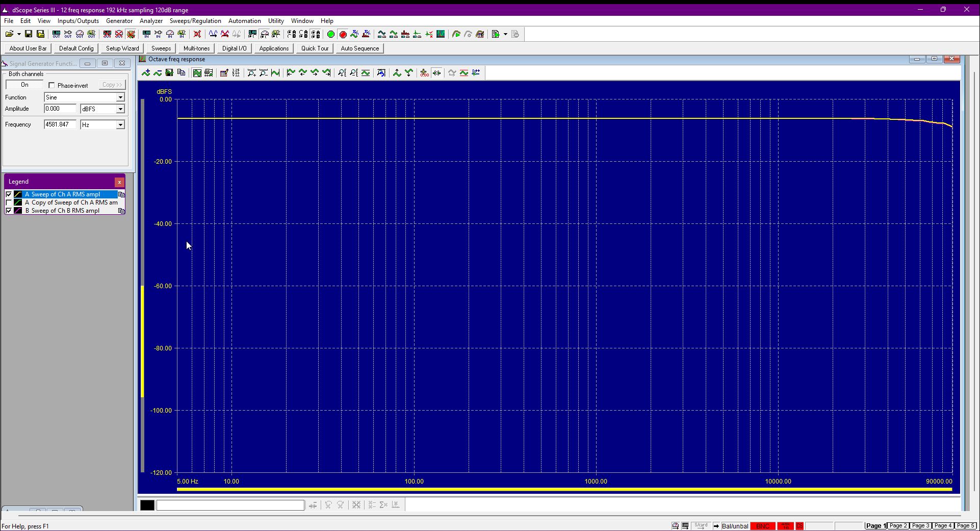Click the cursor to trace start icon
The height and width of the screenshot is (531, 980).
click(291, 73)
